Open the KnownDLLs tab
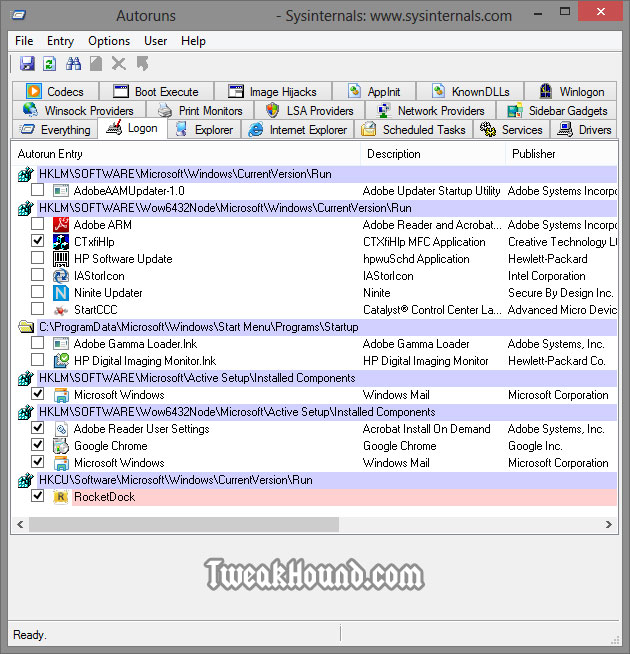 [x=470, y=91]
